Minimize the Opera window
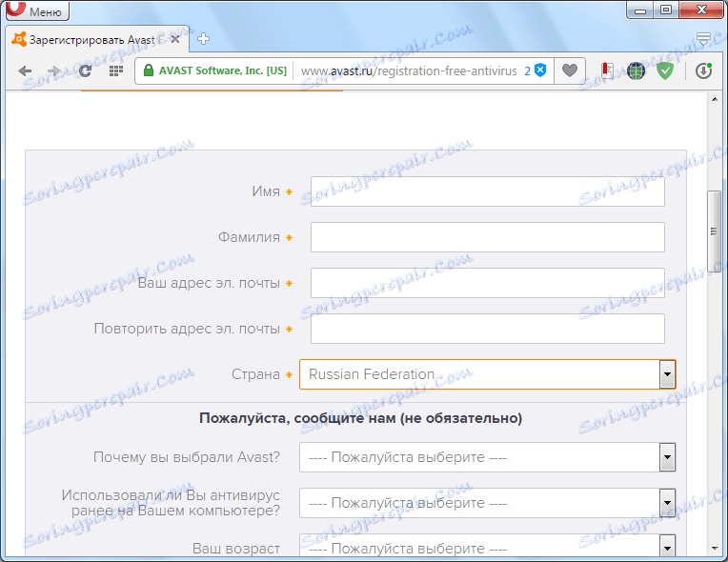 pyautogui.click(x=640, y=10)
